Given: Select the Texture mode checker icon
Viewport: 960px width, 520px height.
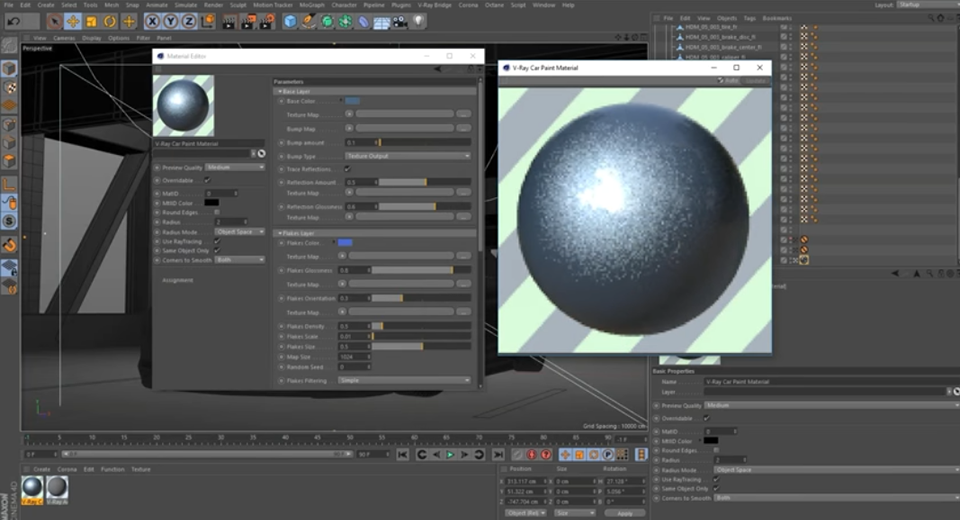Looking at the screenshot, I should [x=9, y=87].
